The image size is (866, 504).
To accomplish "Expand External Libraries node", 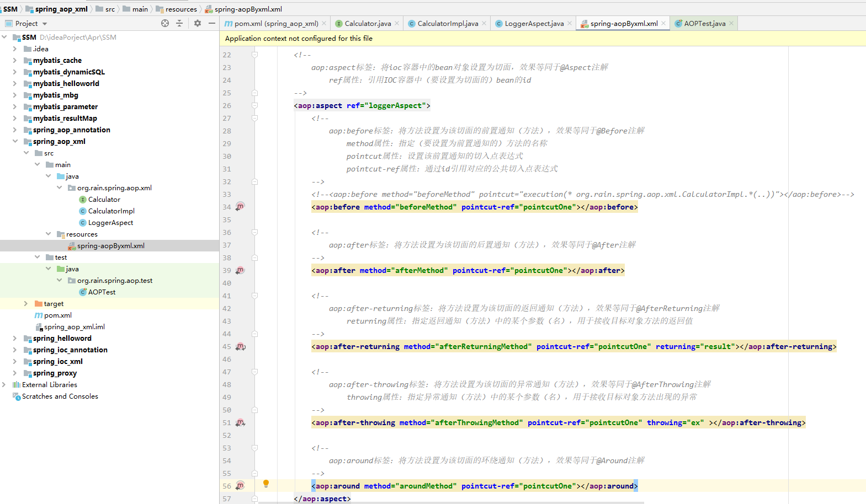I will pos(4,384).
